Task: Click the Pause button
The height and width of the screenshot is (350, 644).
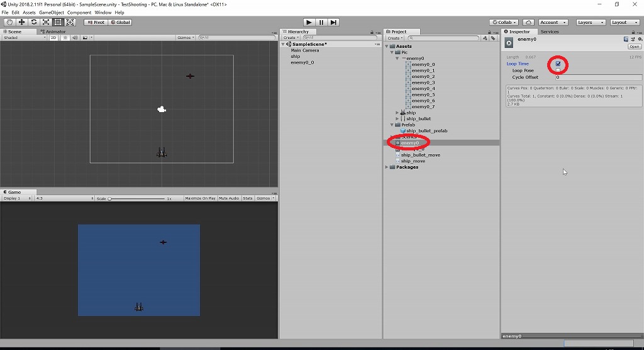Action: coord(321,22)
